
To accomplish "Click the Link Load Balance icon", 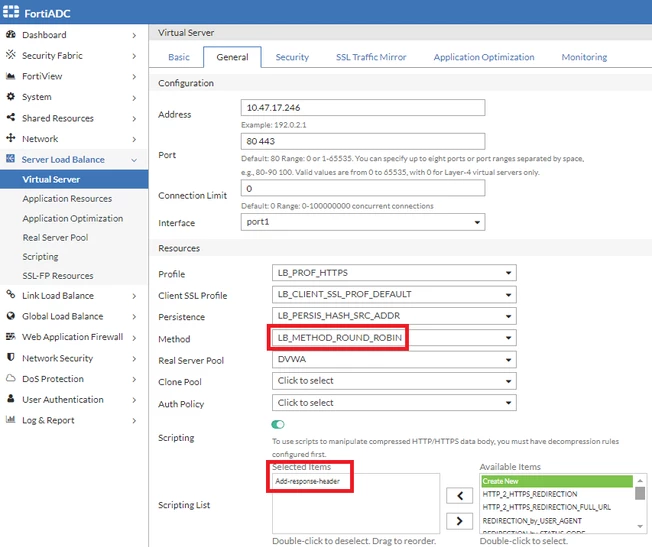I will (11, 295).
